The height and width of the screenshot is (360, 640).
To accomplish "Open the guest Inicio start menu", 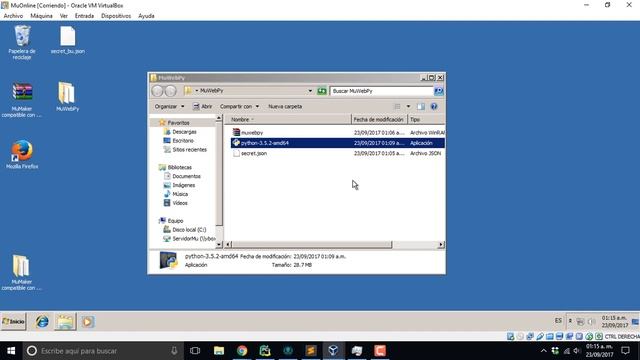I will click(x=13, y=322).
